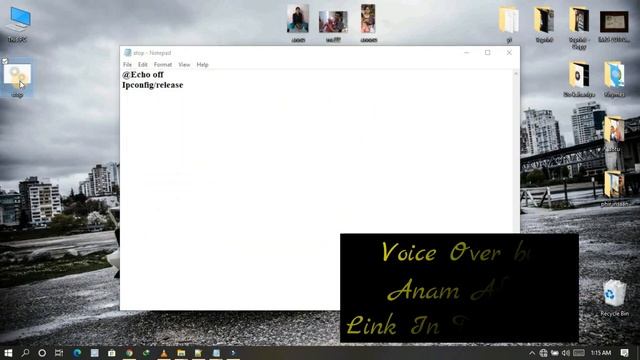Minimize the Notepad window
The width and height of the screenshot is (640, 360).
[467, 53]
